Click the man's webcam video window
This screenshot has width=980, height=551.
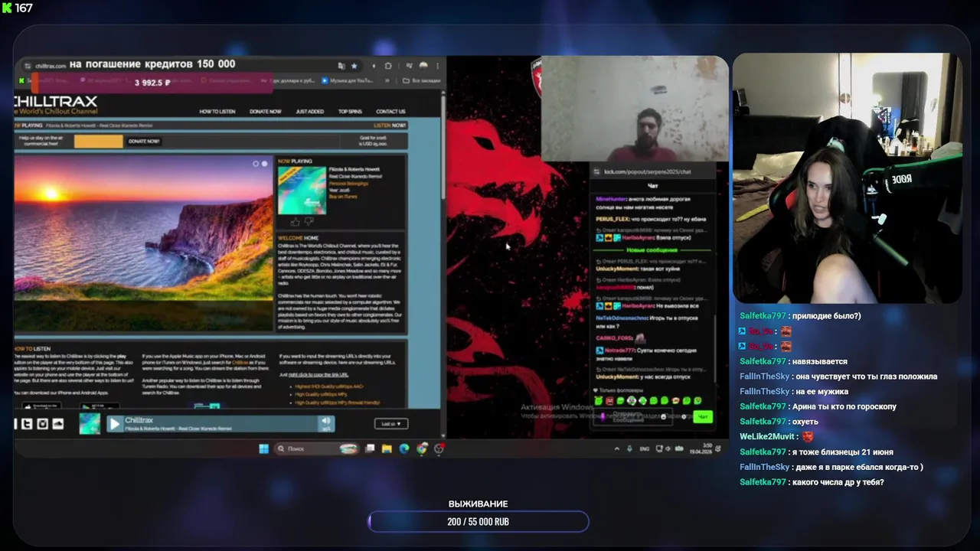[635, 109]
